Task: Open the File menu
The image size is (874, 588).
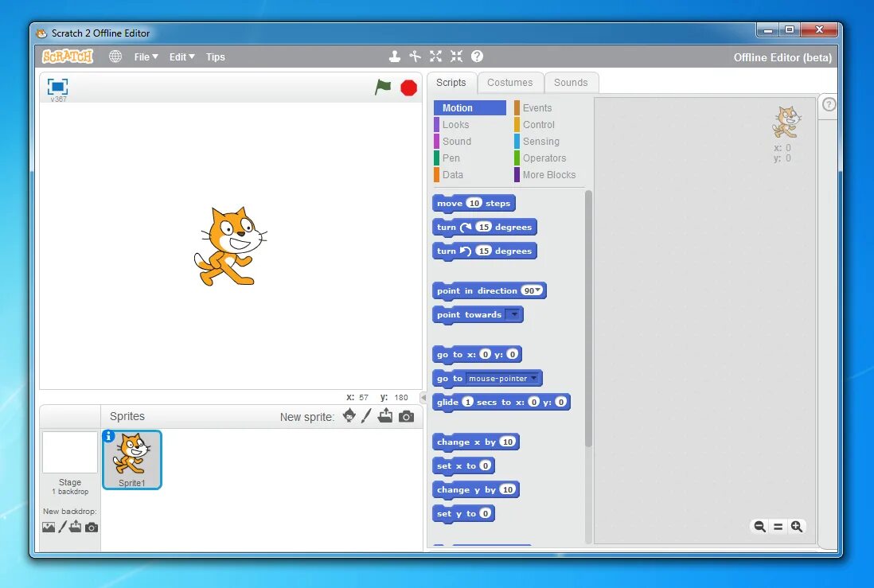Action: pos(146,56)
